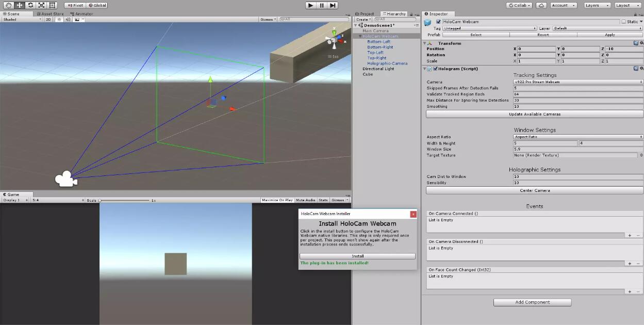Viewport: 644px width, 325px height.
Task: Toggle the Hologram script enabled checkbox
Action: tap(435, 69)
